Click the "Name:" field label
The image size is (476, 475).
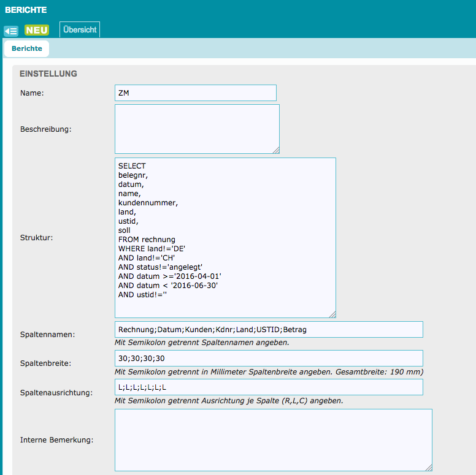pos(32,93)
